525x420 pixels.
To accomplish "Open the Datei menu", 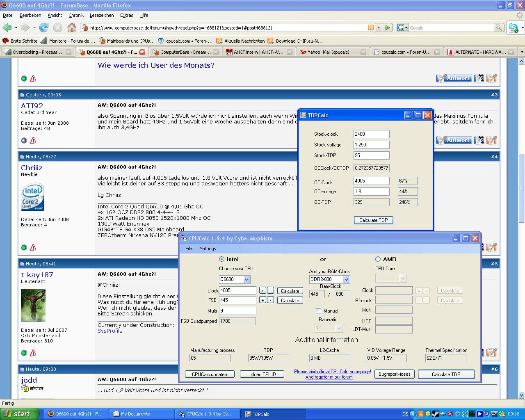I will point(8,15).
